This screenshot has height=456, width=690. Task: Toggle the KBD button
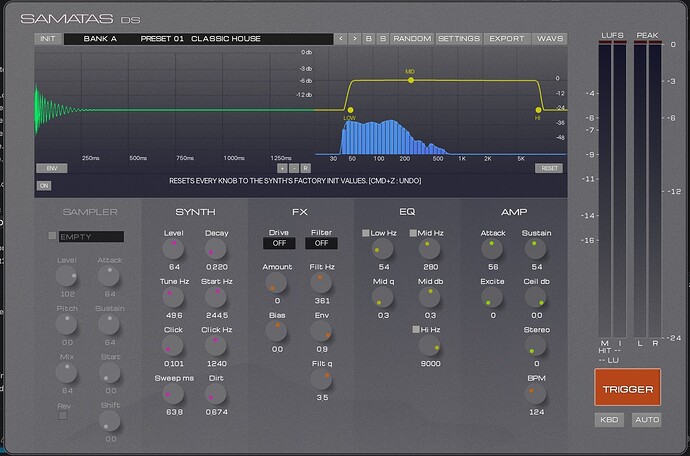(609, 420)
